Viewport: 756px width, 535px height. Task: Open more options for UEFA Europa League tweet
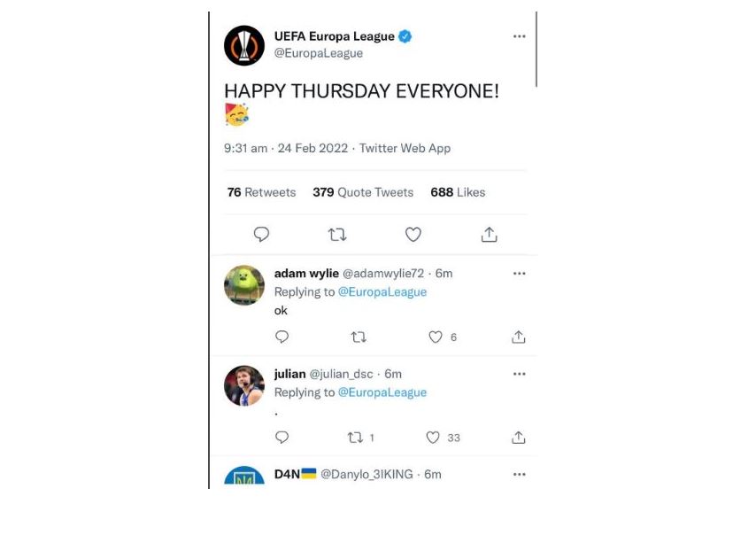tap(520, 36)
